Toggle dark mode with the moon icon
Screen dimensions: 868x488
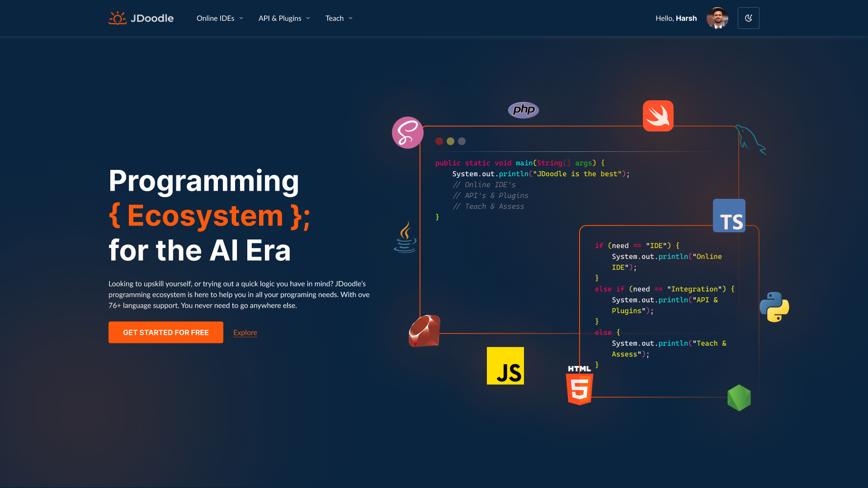[748, 18]
